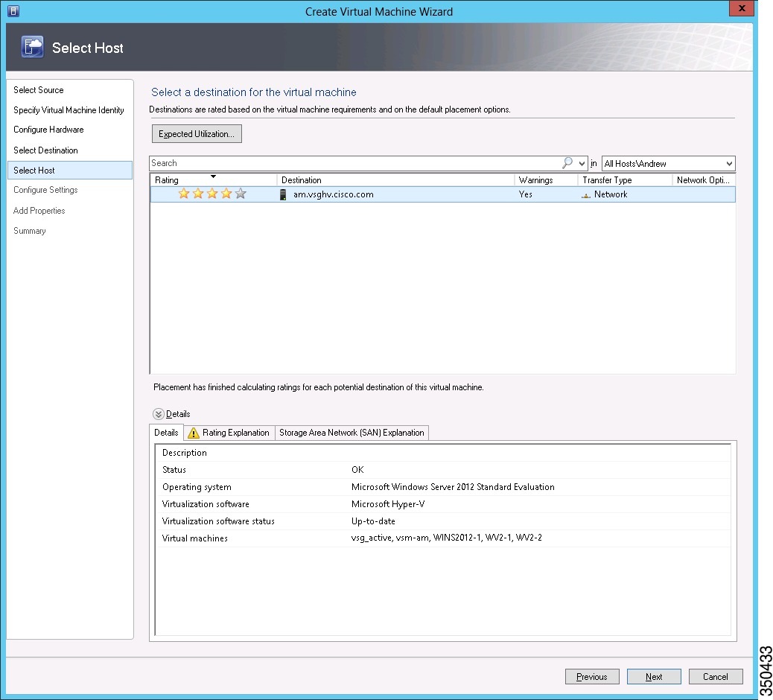Viewport: 773px width, 700px height.
Task: Click the Expected Utilization button
Action: coord(197,133)
